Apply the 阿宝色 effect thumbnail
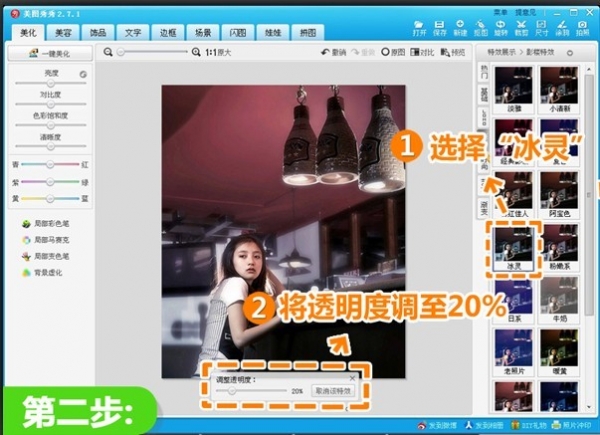The image size is (600, 435). point(559,194)
